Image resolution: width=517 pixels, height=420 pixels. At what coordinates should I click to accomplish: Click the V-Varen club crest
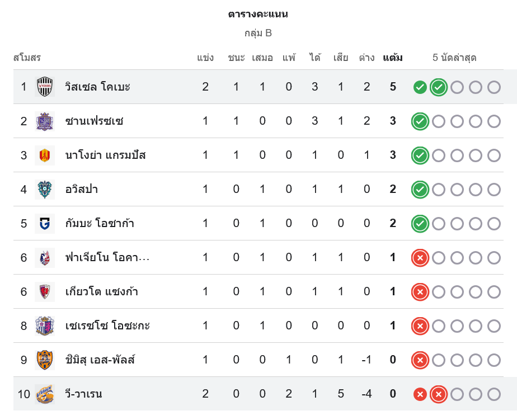[45, 394]
